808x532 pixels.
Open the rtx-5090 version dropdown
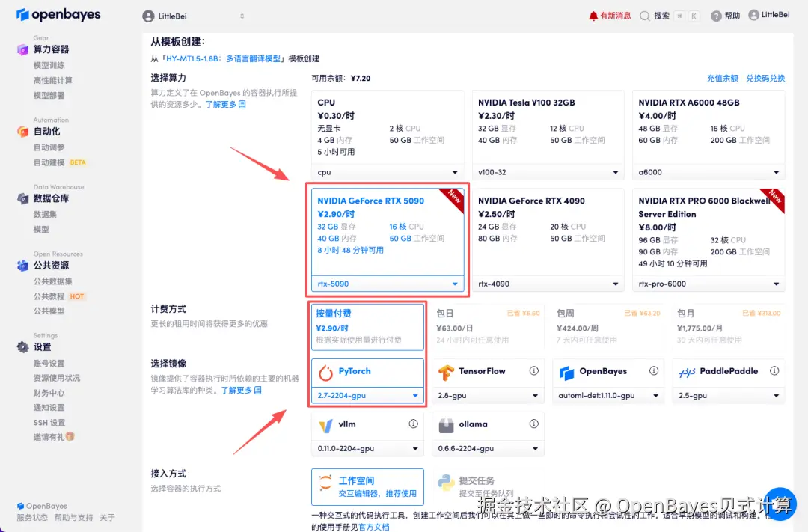pos(388,284)
